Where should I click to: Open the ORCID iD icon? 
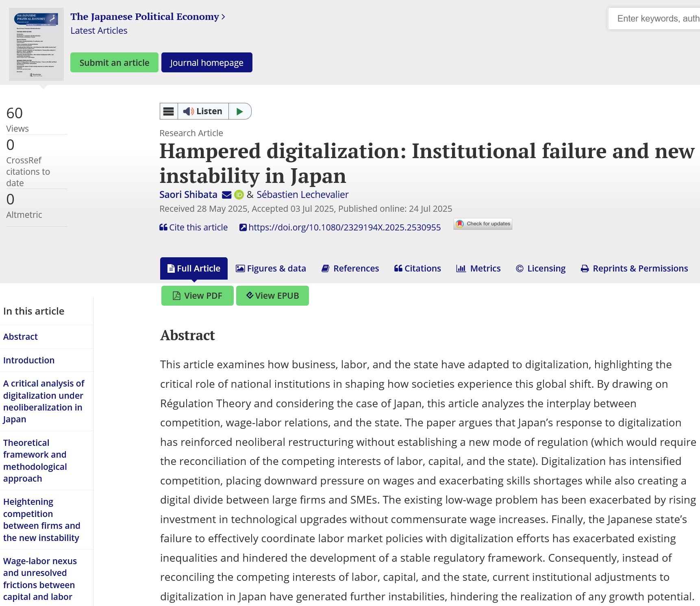point(239,195)
